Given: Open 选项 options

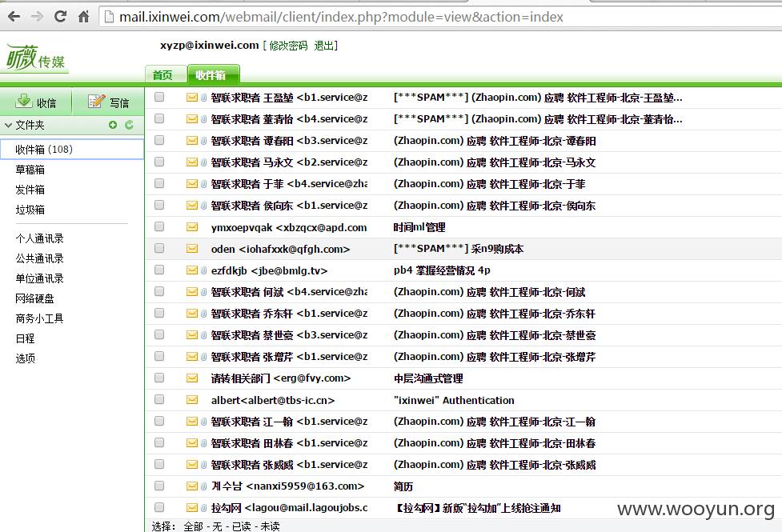Looking at the screenshot, I should 25,358.
